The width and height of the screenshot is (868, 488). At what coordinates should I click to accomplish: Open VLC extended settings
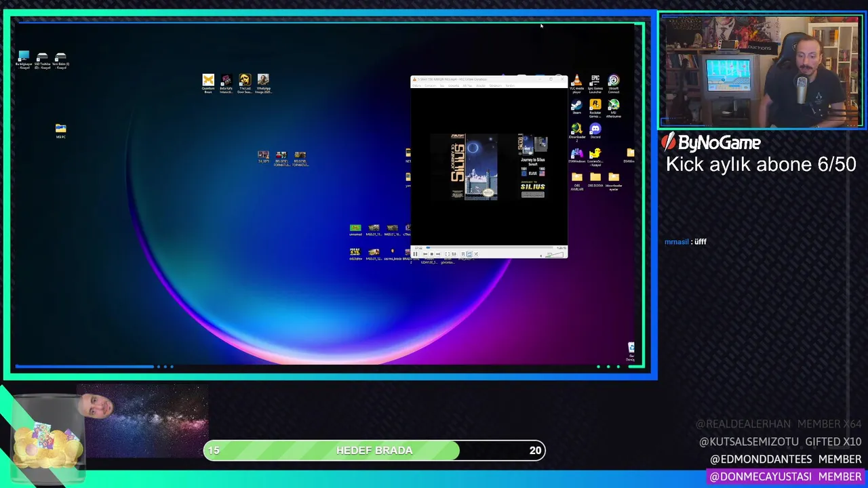point(454,254)
